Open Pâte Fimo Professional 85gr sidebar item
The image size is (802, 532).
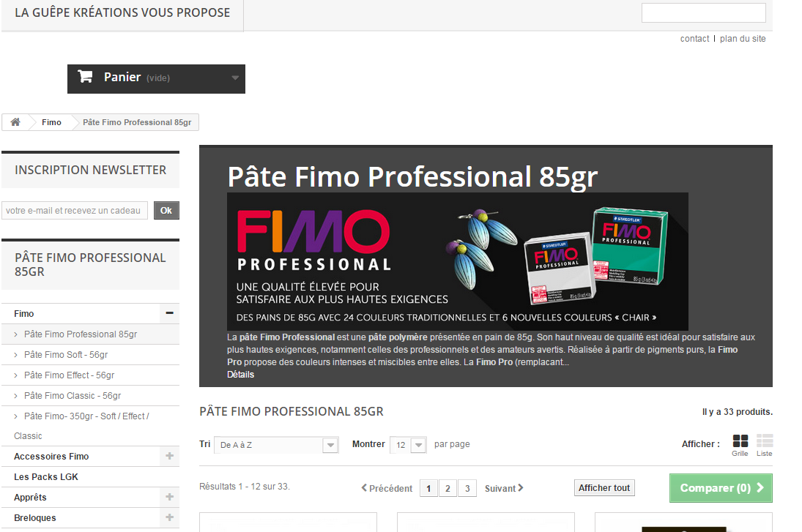81,334
